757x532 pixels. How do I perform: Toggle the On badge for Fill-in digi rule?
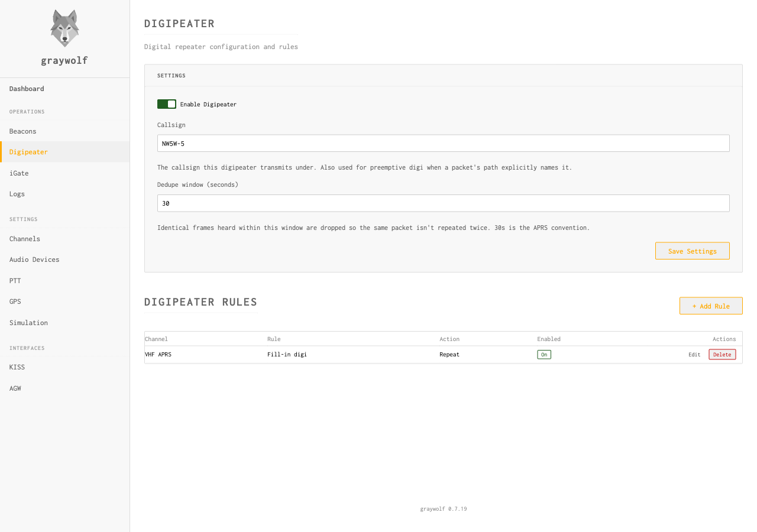click(544, 354)
